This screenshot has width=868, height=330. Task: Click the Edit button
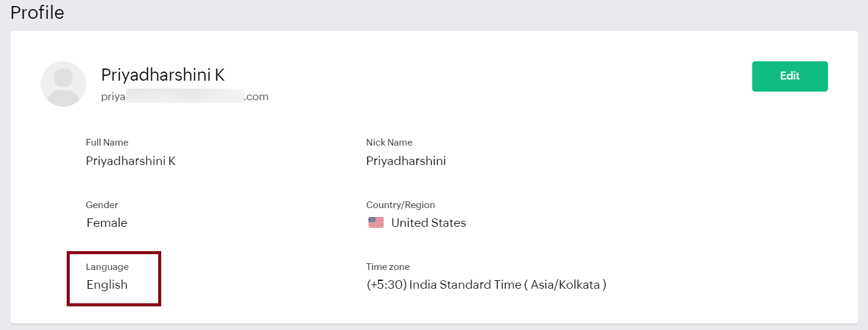(789, 76)
